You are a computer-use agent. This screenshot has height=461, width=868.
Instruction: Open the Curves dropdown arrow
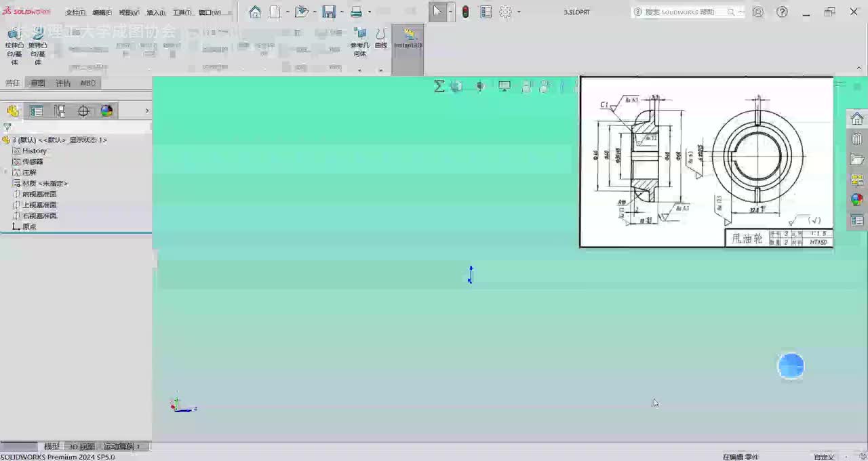click(381, 70)
